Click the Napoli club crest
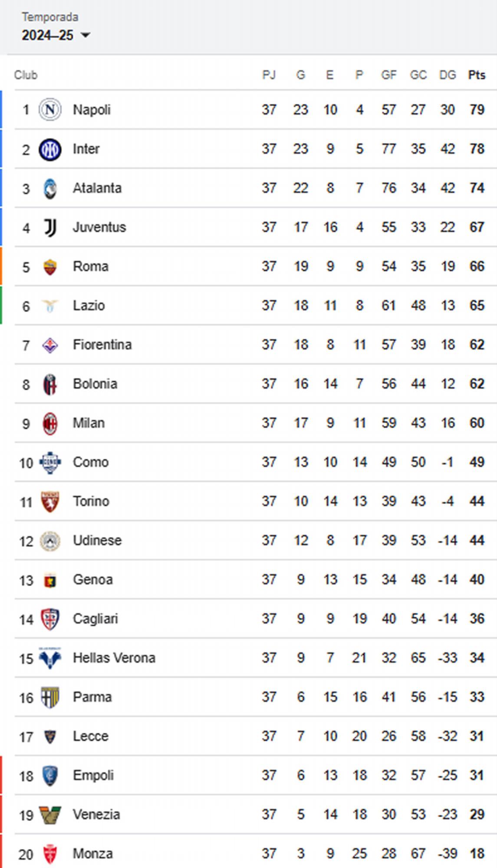 pyautogui.click(x=49, y=109)
